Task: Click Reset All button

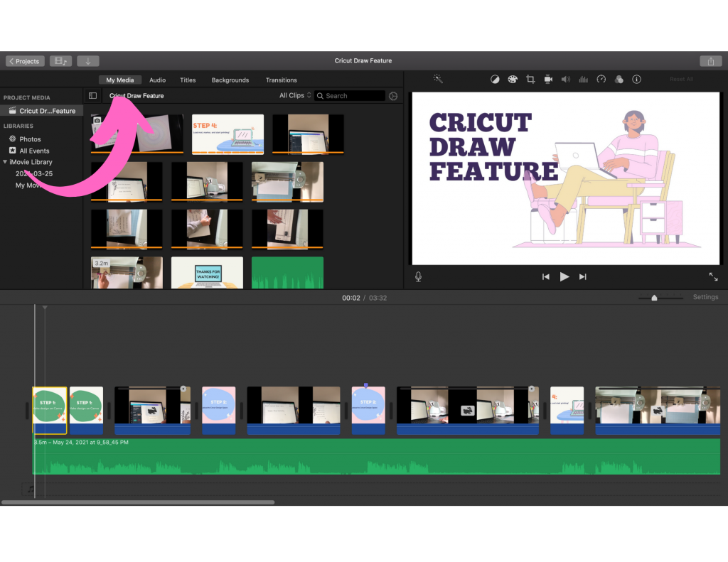Action: [681, 80]
